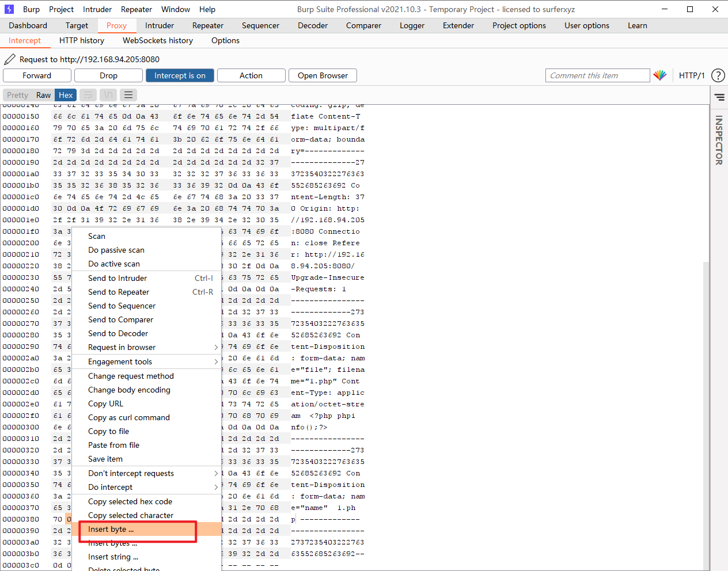
Task: Open the Help menu
Action: coord(207,9)
